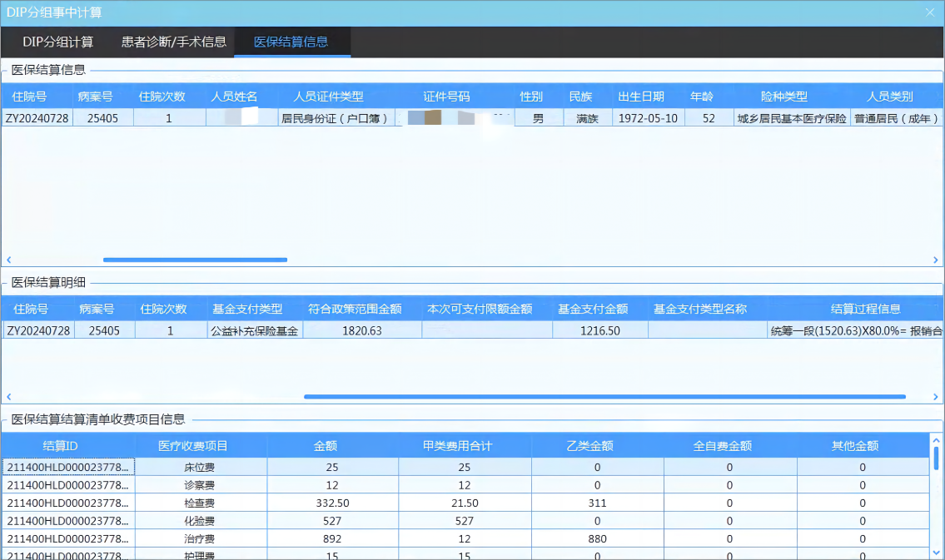Switch to the DIP分组计算 tab

coord(57,42)
